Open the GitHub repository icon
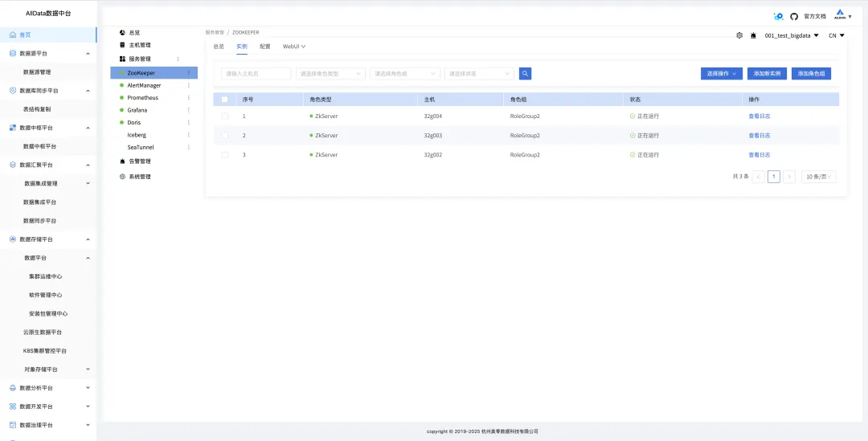This screenshot has height=441, width=868. [x=794, y=17]
